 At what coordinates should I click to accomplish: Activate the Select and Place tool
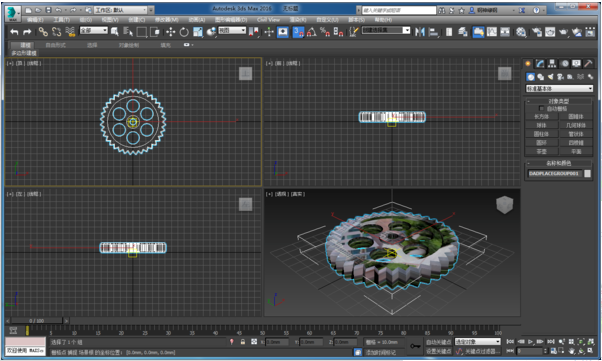[x=211, y=32]
